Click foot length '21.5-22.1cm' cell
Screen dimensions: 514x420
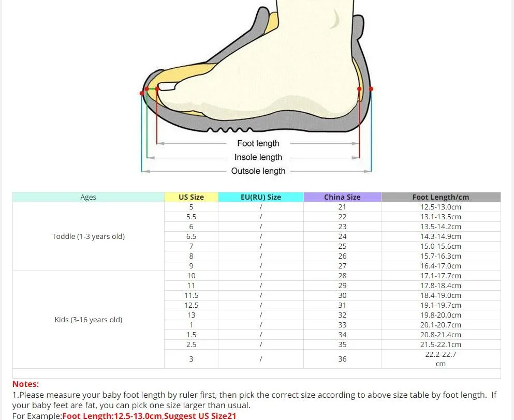440,344
